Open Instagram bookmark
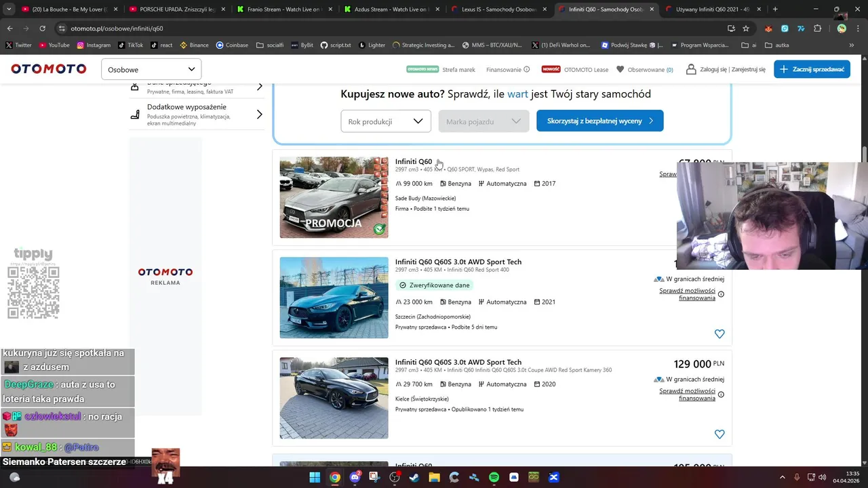 tap(94, 45)
